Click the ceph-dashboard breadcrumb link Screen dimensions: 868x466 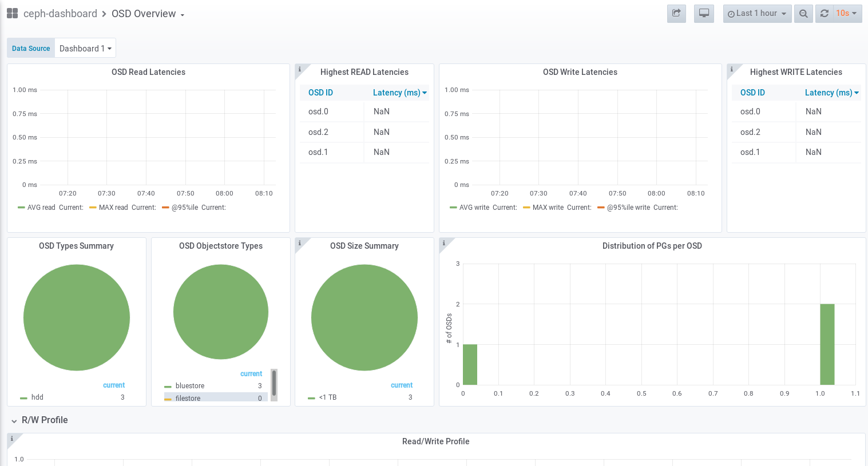(x=60, y=14)
